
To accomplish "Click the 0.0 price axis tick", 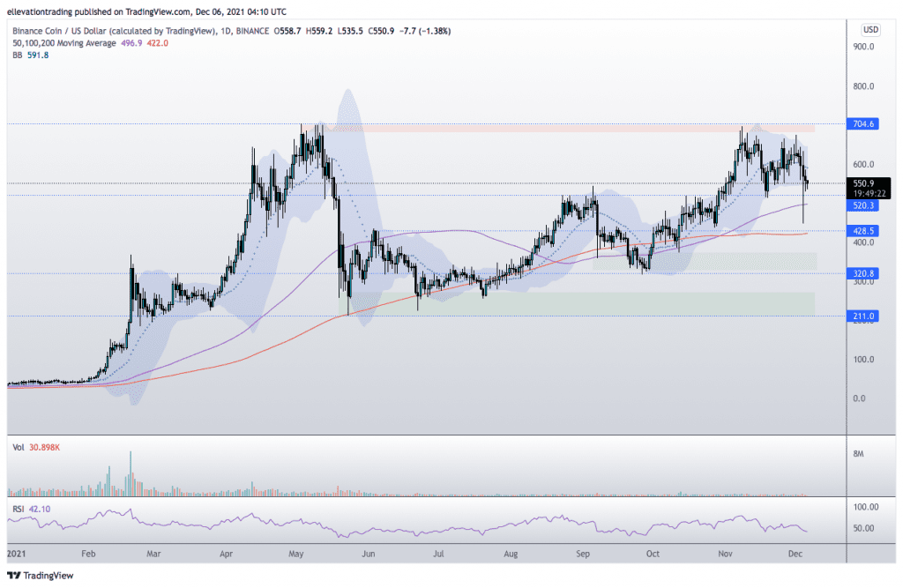I will click(859, 398).
